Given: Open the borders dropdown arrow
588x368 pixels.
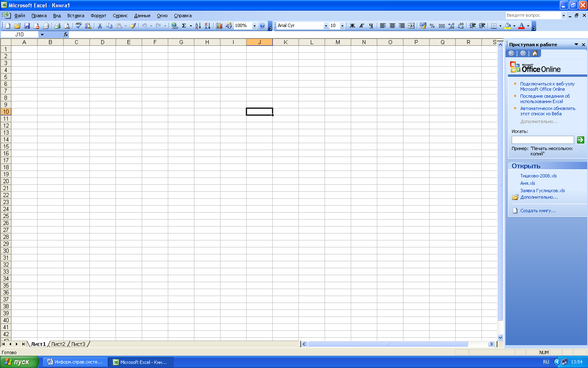Looking at the screenshot, I should [x=500, y=26].
